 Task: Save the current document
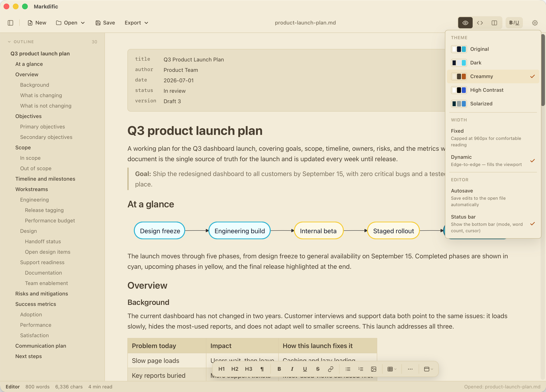pos(105,23)
